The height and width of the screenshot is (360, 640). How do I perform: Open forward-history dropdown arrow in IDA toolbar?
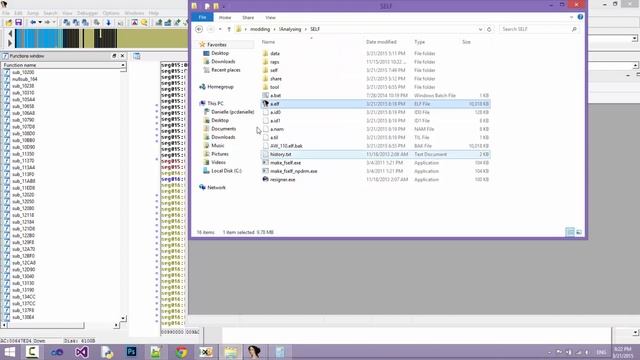point(53,22)
